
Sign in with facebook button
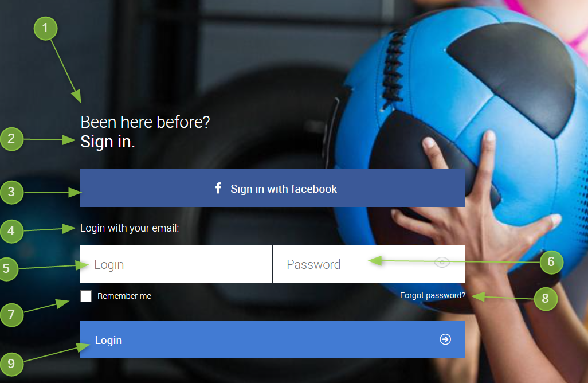point(273,188)
